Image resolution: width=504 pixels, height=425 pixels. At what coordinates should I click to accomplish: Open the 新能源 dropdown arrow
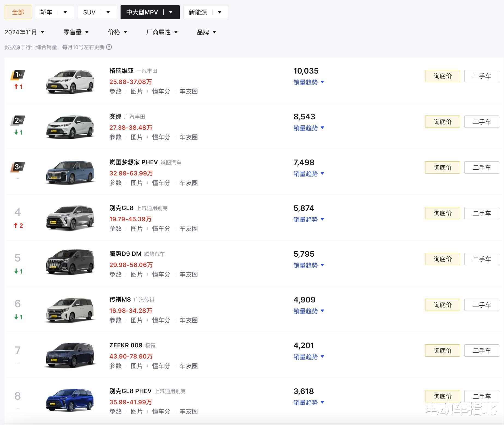coord(220,12)
